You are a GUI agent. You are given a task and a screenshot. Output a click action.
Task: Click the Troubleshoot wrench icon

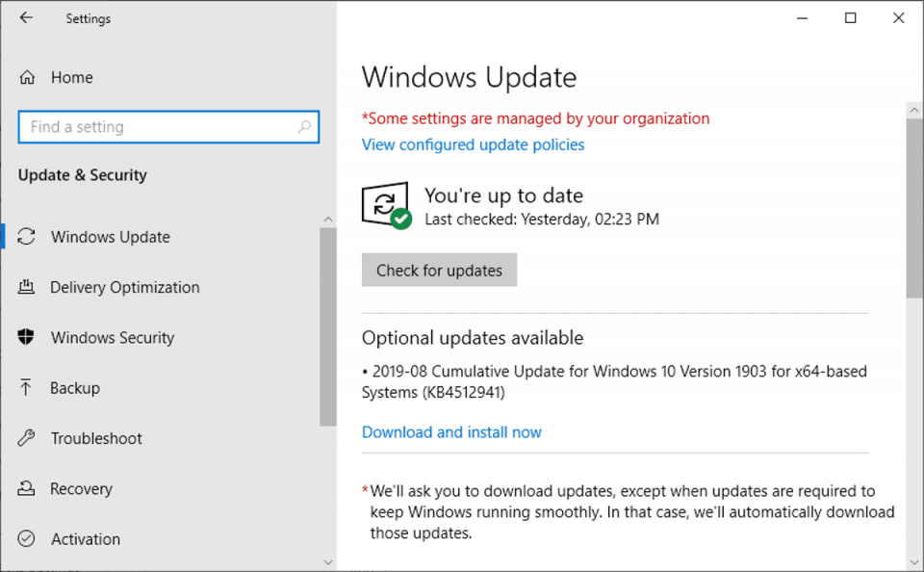(26, 438)
